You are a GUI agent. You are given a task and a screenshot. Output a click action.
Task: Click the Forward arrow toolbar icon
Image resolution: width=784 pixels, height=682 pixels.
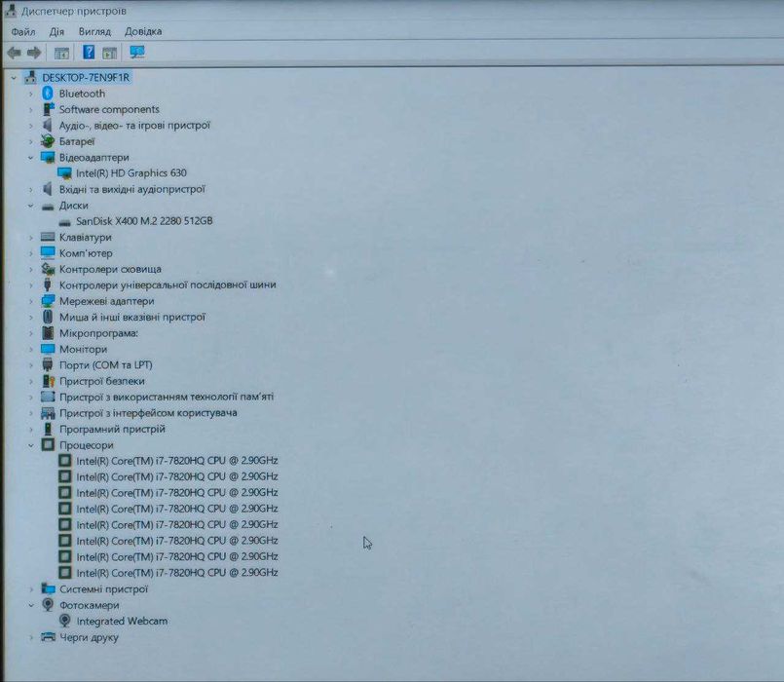click(x=34, y=53)
